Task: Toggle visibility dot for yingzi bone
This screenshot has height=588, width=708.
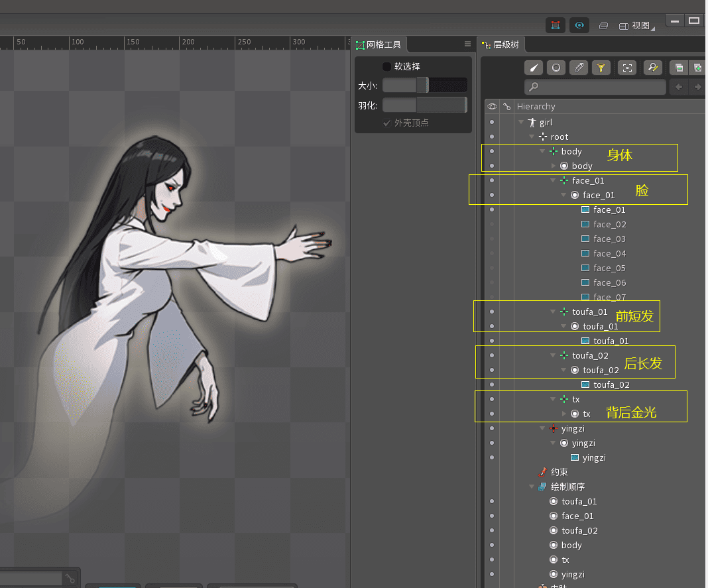Action: (492, 429)
